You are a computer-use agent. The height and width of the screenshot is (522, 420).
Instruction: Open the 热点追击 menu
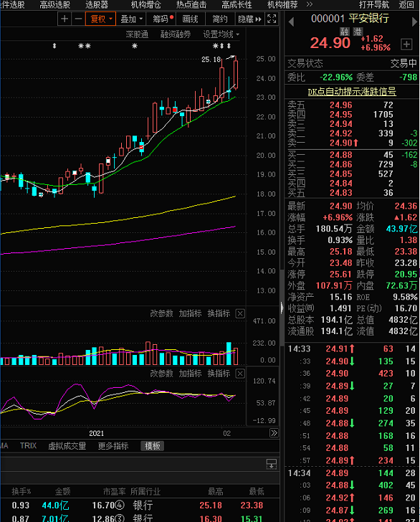[191, 4]
